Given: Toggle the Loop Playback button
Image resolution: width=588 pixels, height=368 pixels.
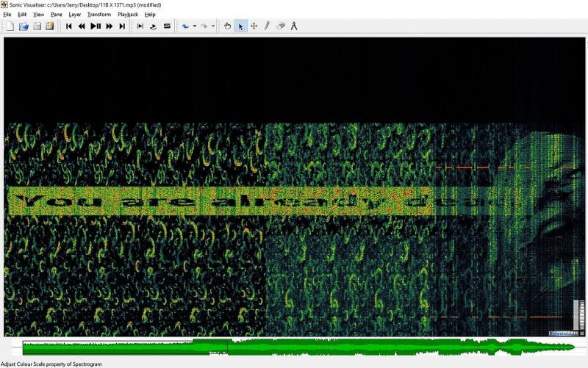Looking at the screenshot, I should [154, 26].
